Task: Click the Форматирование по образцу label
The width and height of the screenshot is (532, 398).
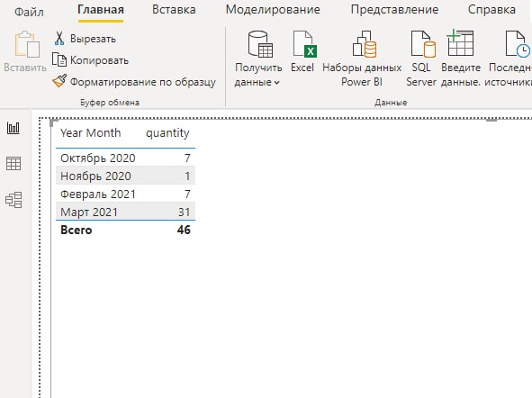Action: pyautogui.click(x=143, y=82)
